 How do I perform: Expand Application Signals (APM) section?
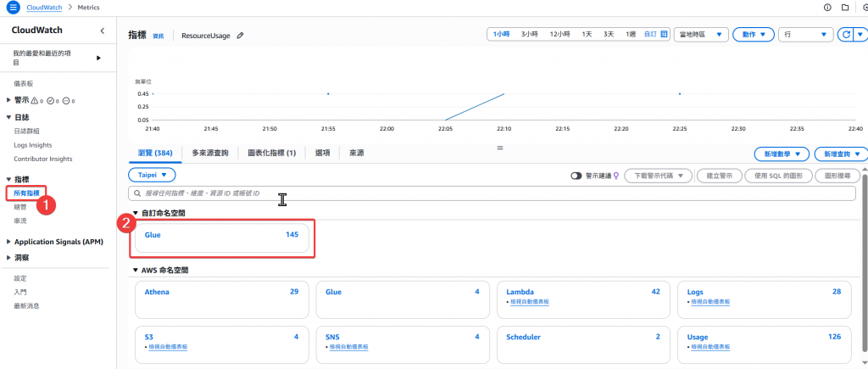tap(8, 242)
